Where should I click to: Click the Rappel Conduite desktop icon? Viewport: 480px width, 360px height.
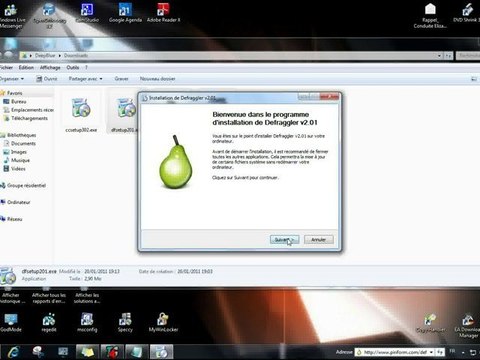(x=430, y=15)
